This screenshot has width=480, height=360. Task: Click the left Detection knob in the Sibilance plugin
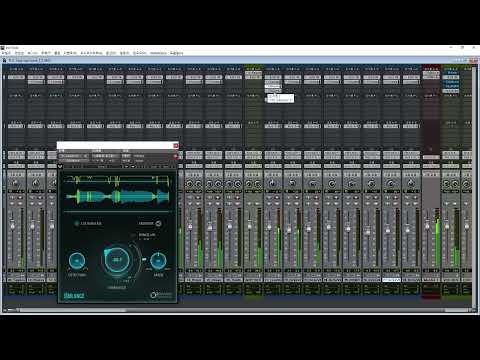77,261
